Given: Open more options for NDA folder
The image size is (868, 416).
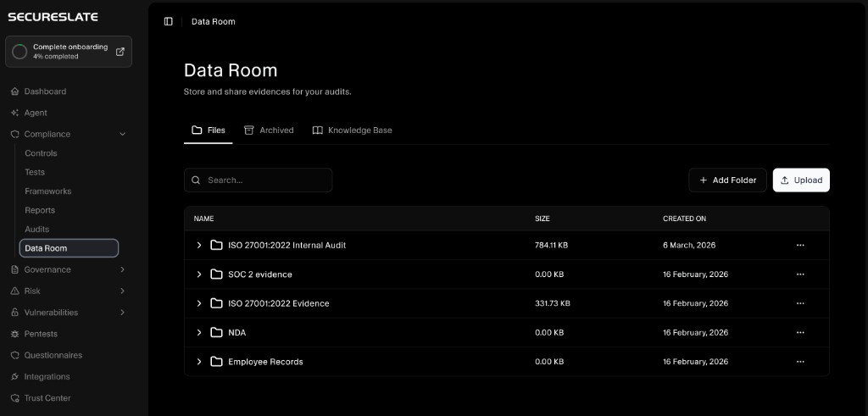Looking at the screenshot, I should (800, 332).
